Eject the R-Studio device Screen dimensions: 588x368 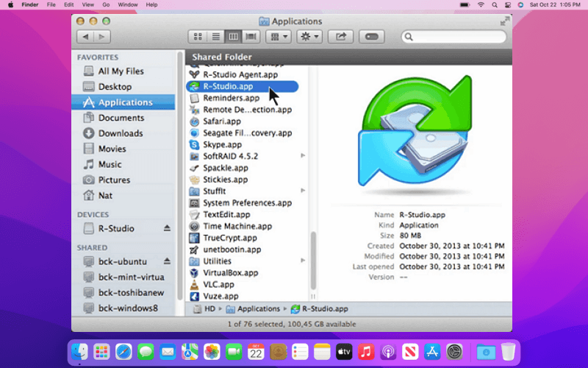click(168, 228)
